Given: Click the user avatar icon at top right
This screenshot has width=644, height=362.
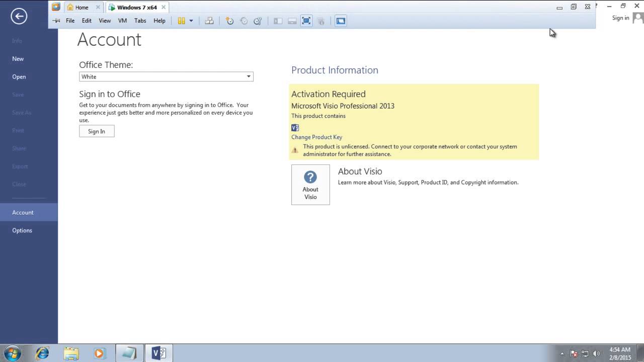Looking at the screenshot, I should click(x=638, y=18).
